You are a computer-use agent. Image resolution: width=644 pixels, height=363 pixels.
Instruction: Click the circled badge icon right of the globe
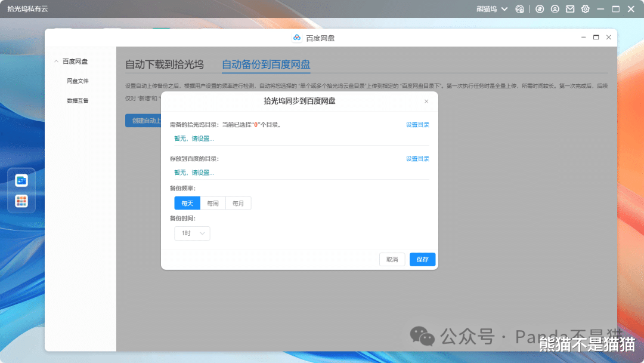coord(540,9)
